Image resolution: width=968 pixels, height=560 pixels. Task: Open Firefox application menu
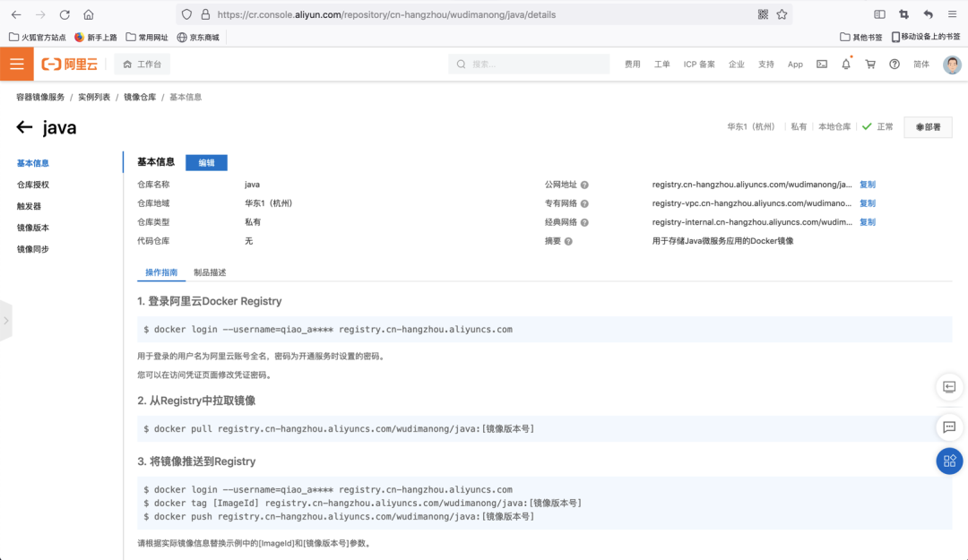point(953,14)
